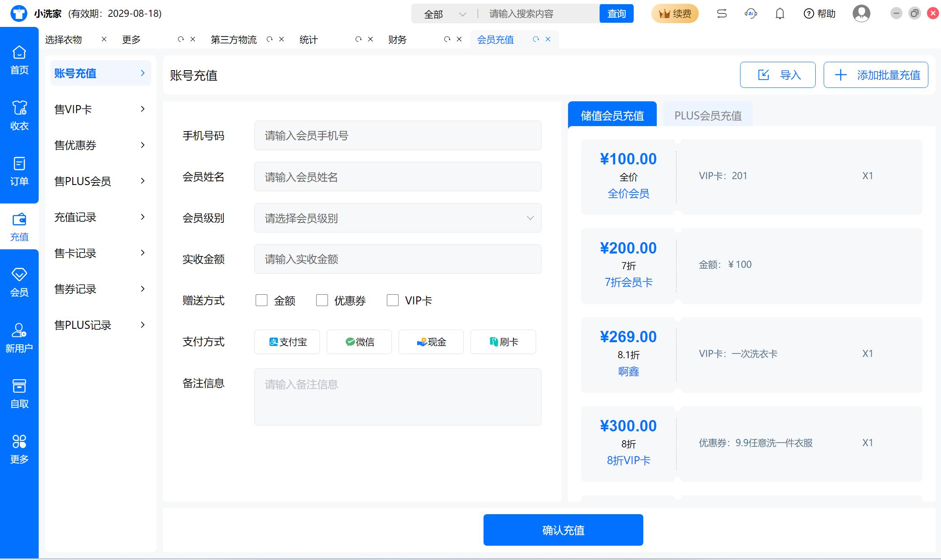Click the user avatar icon

click(861, 14)
